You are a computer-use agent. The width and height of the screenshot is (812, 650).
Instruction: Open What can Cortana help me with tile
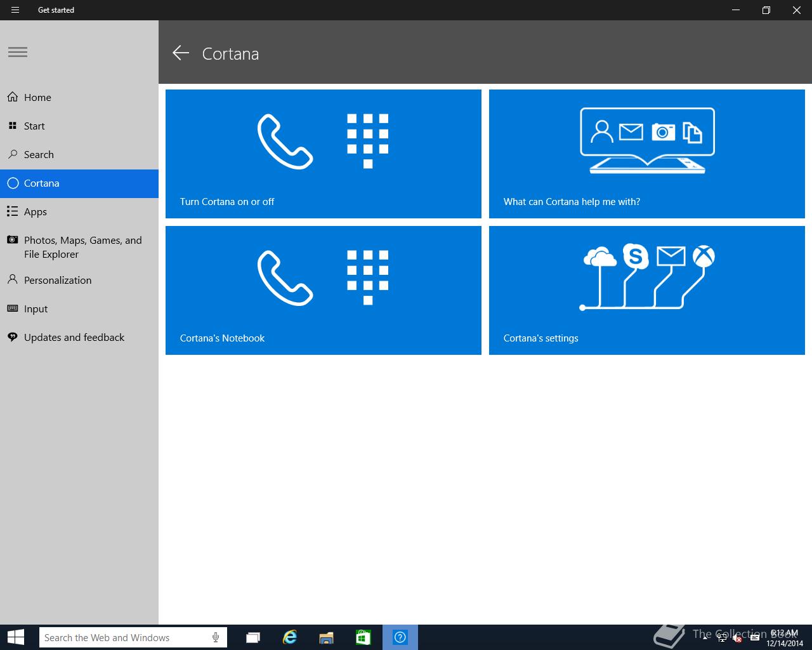[x=647, y=154]
